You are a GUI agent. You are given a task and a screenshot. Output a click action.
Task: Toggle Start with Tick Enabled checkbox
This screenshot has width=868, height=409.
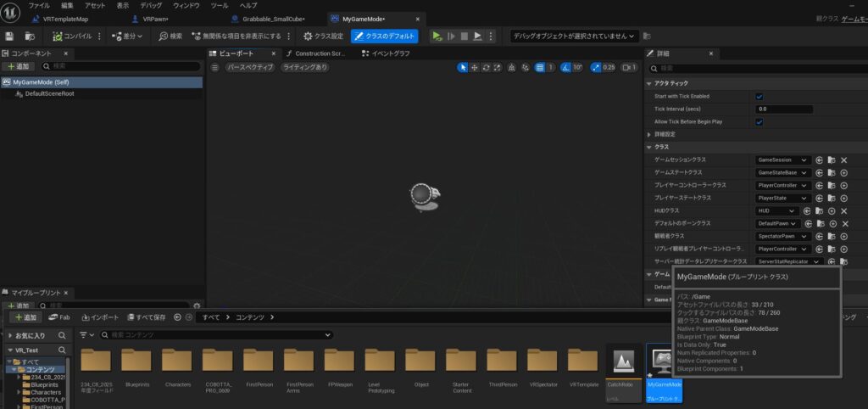[759, 97]
